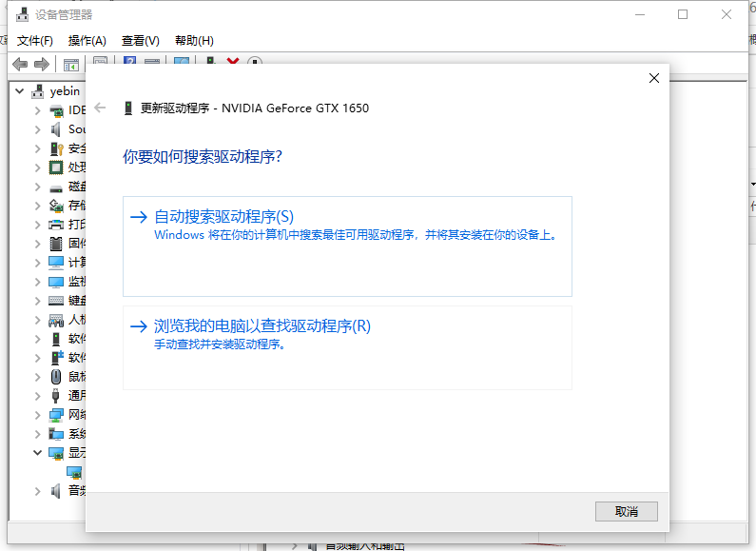Expand the 安全 devices node
Viewport: 756px width, 551px height.
tap(38, 148)
